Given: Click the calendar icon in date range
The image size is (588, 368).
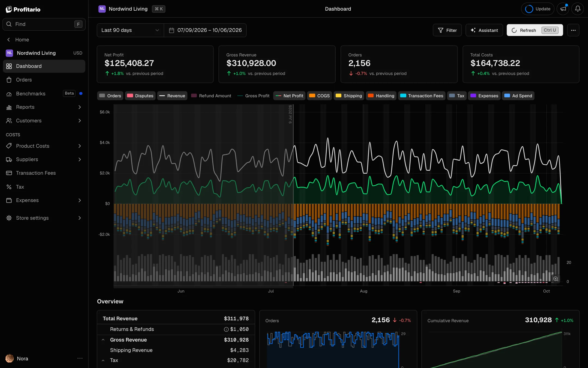Looking at the screenshot, I should point(171,30).
